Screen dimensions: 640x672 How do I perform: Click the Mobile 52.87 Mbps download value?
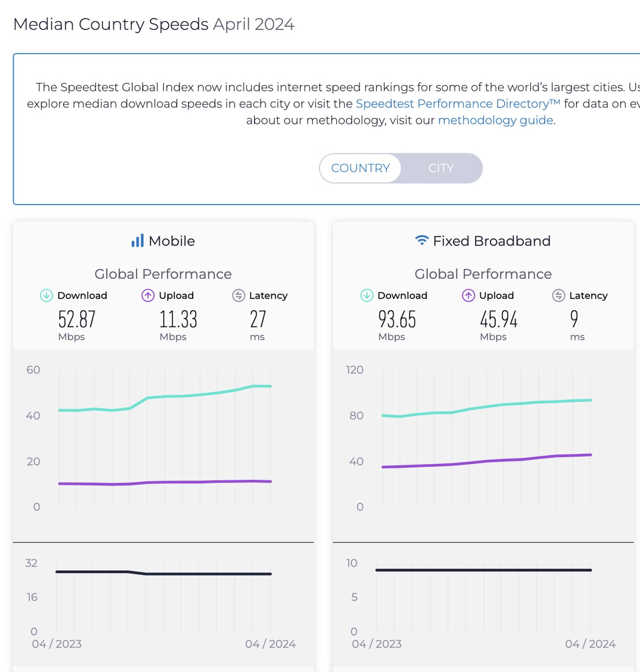pos(77,319)
